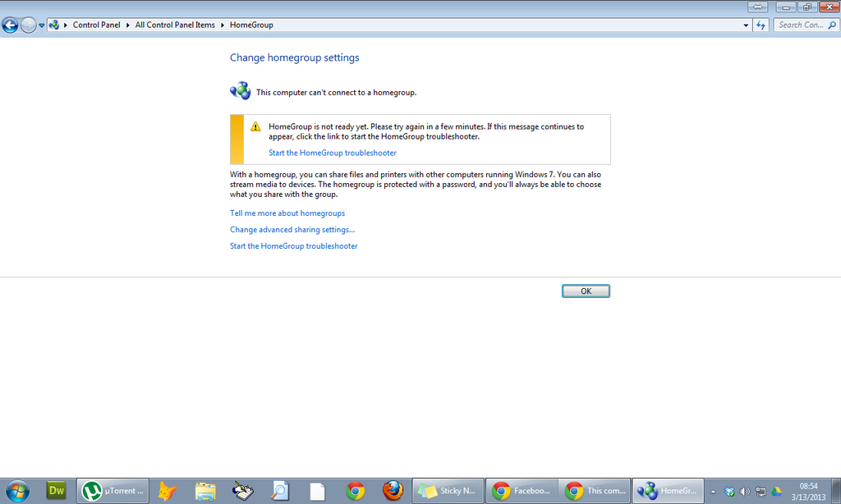Click Tell me more about homegroups
841x504 pixels.
(x=287, y=213)
